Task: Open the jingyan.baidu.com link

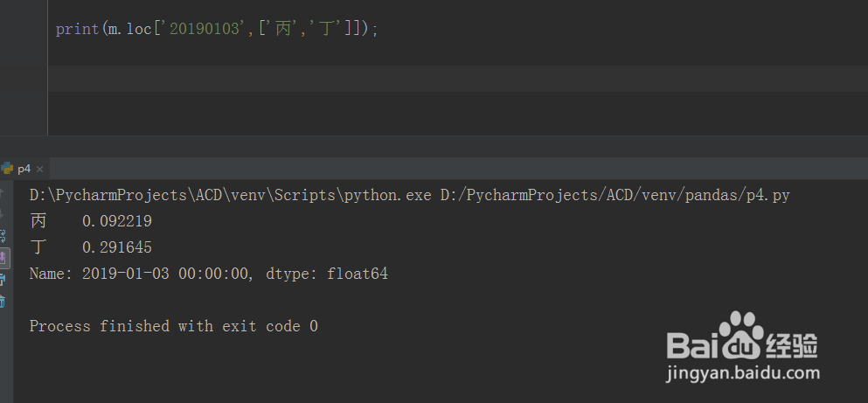Action: click(743, 375)
